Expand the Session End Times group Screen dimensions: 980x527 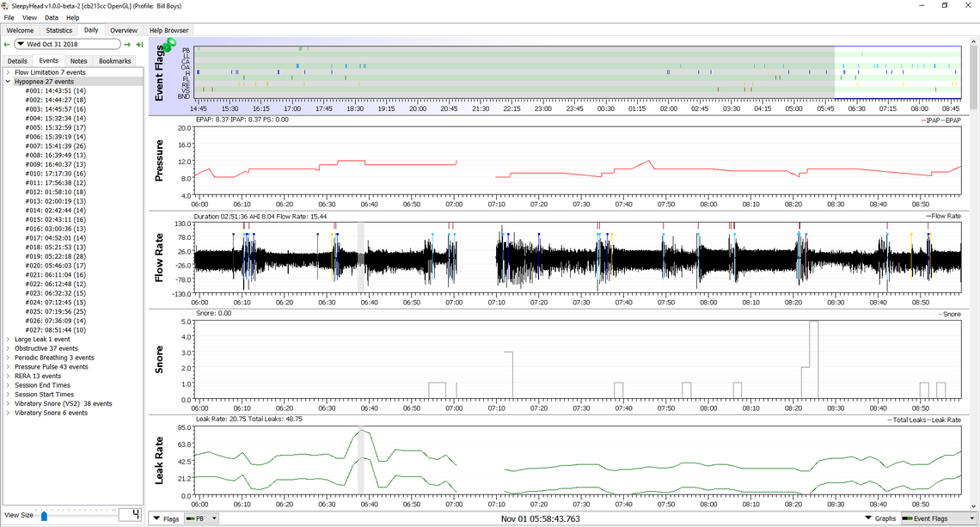[8, 385]
